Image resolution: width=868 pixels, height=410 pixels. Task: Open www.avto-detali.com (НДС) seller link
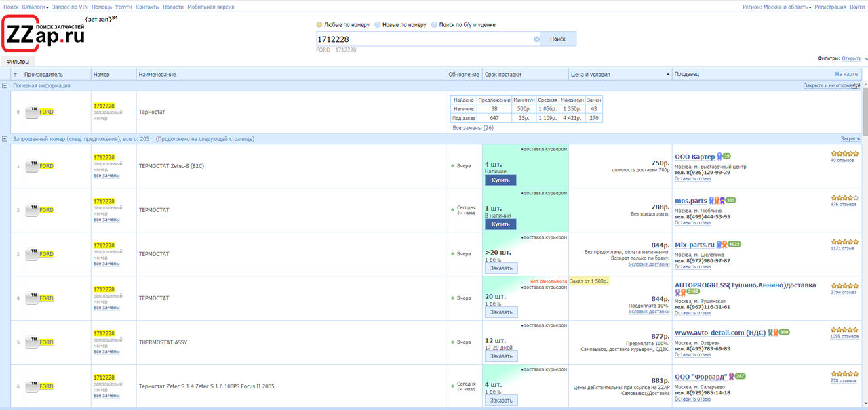[720, 333]
